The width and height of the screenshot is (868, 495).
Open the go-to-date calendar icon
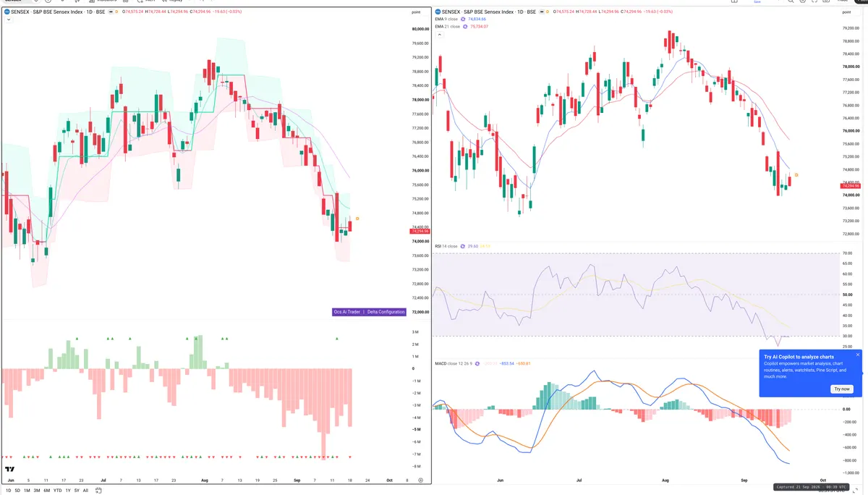click(97, 490)
